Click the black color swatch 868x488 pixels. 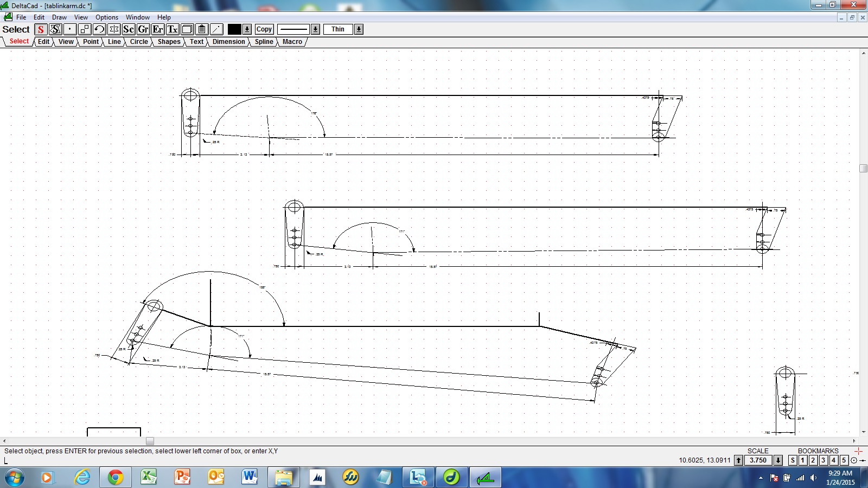[234, 29]
